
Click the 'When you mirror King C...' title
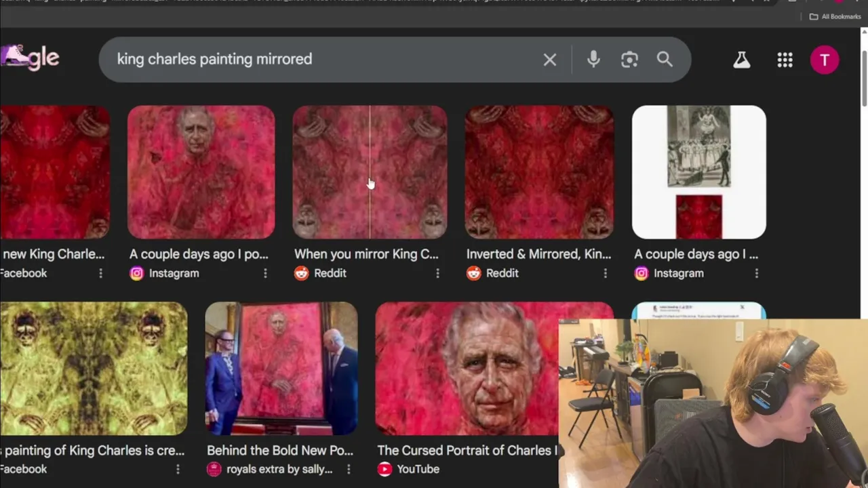click(x=366, y=254)
